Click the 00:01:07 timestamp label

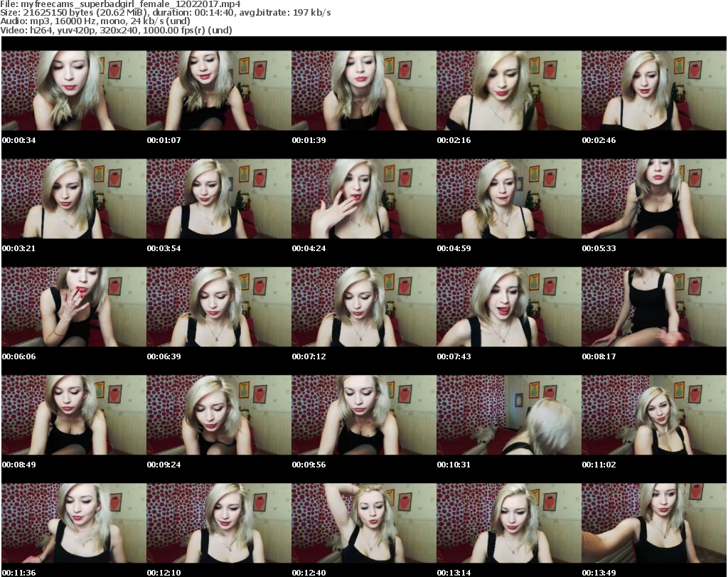(164, 140)
